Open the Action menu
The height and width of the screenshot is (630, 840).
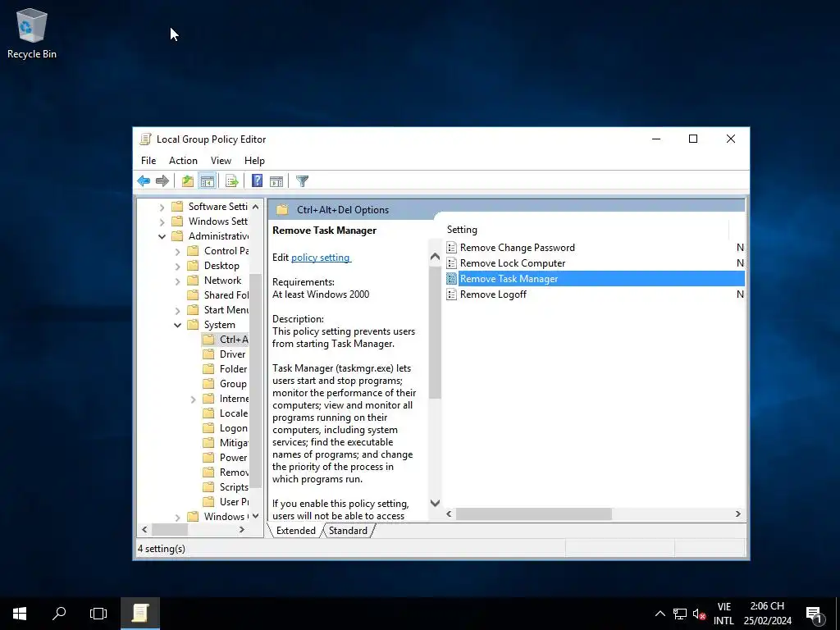183,161
